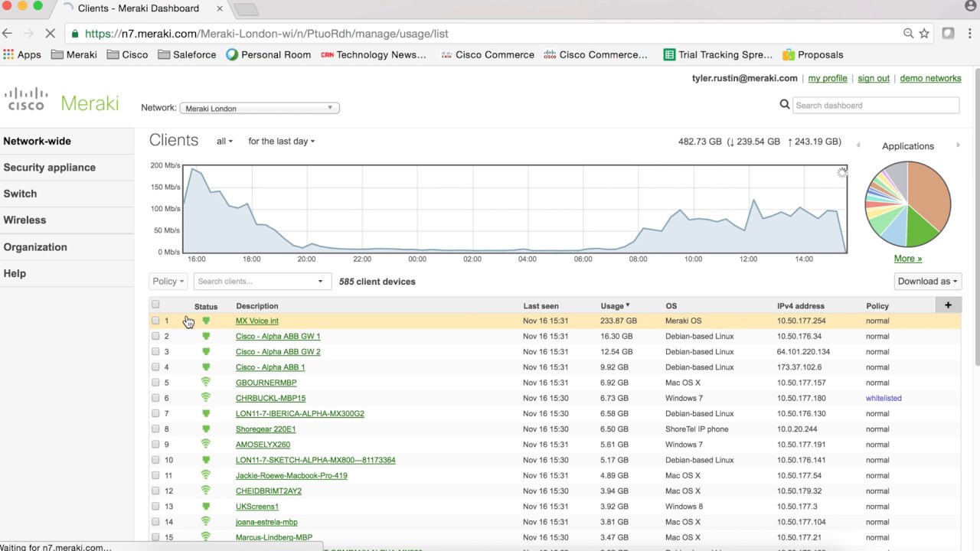
Task: Check the box for Cisco - Alpha ABB GW 1
Action: pyautogui.click(x=155, y=336)
